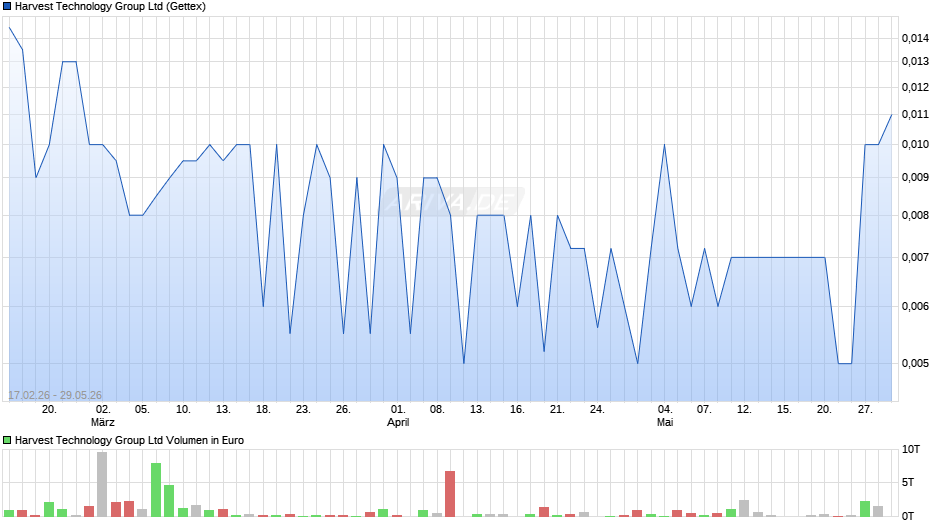Screen dimensions: 940x526
Task: Click the '21.' date axis label
Action: (557, 410)
